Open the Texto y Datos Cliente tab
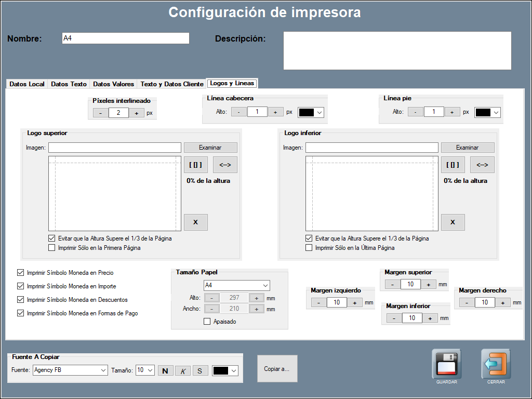This screenshot has height=399, width=532. click(x=172, y=84)
